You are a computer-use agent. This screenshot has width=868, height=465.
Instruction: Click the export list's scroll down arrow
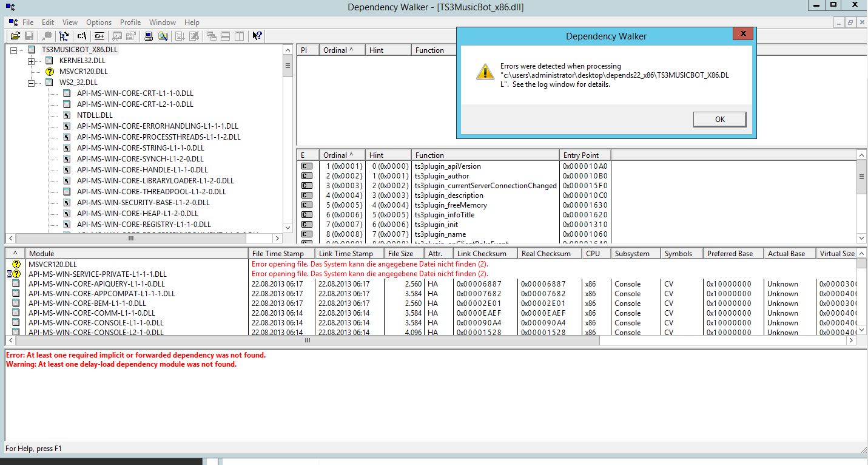tap(862, 239)
